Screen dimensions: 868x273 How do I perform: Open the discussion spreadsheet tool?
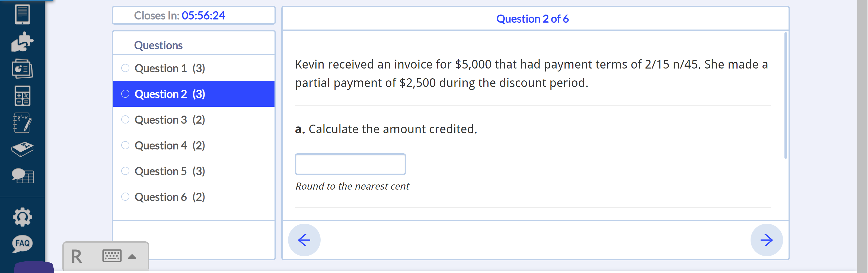coord(22,176)
